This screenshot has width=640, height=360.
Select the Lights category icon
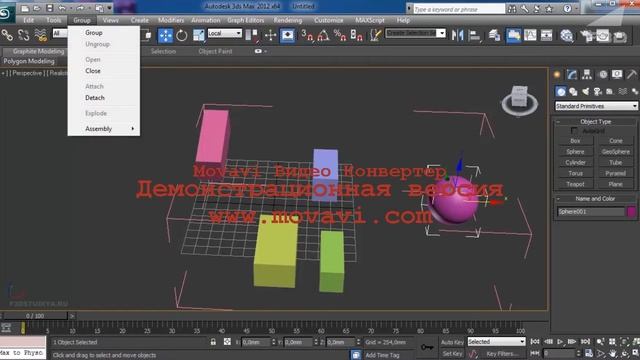click(x=586, y=91)
